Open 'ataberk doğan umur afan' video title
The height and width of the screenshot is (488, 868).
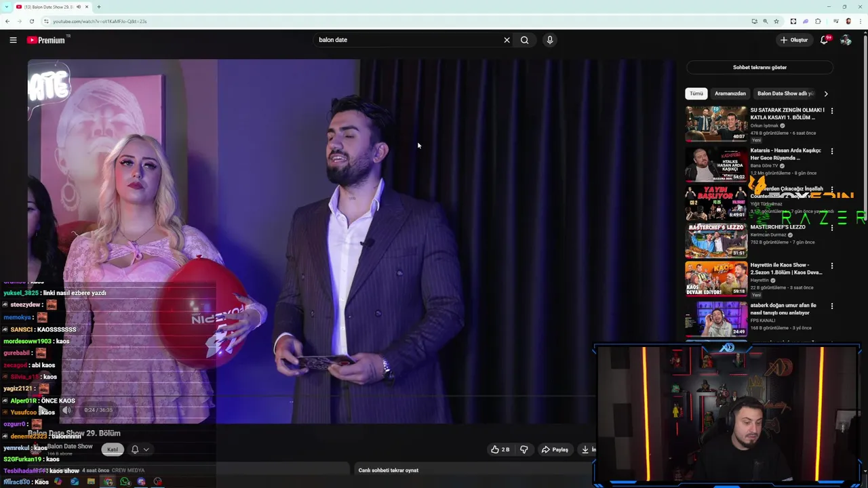pyautogui.click(x=783, y=309)
